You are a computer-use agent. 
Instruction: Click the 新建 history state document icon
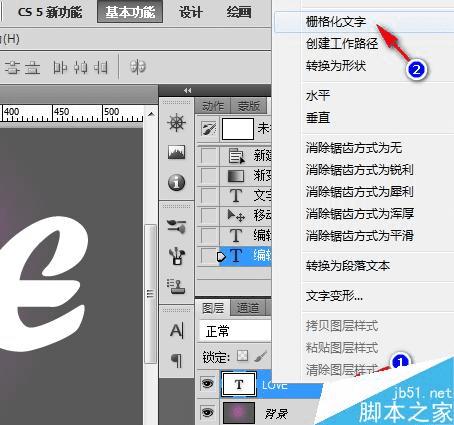[236, 156]
